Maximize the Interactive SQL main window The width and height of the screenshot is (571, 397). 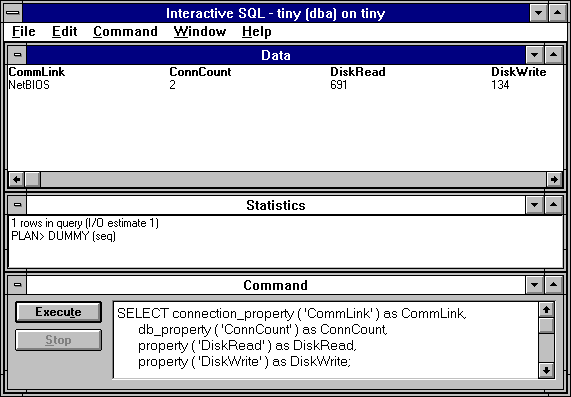point(558,13)
